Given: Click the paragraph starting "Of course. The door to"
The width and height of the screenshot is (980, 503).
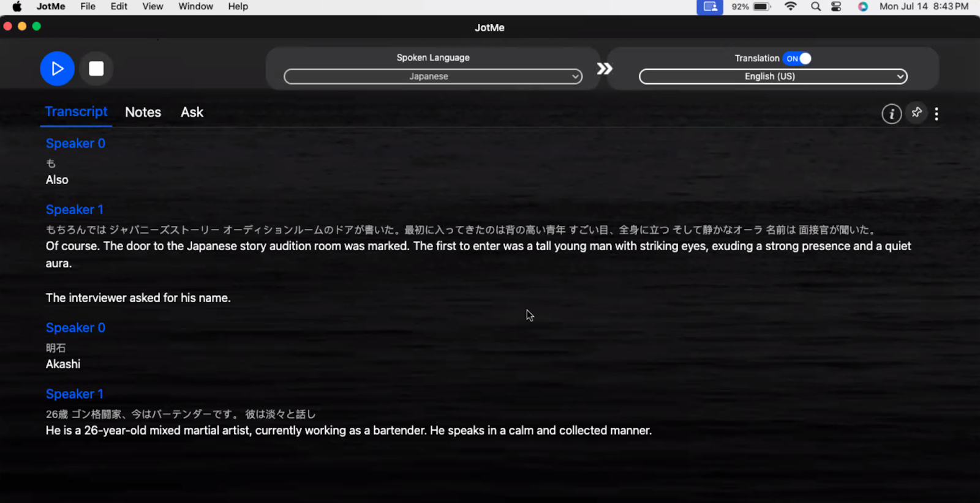Looking at the screenshot, I should (x=478, y=255).
